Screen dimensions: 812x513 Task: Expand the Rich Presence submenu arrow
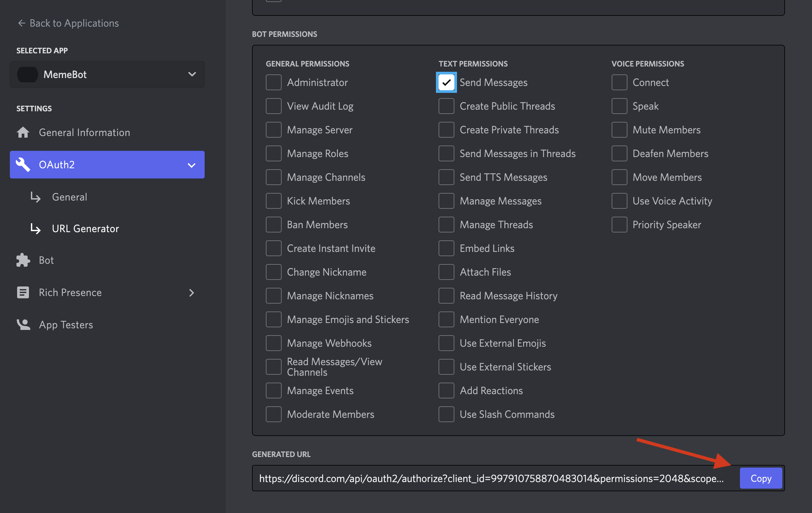(x=191, y=293)
